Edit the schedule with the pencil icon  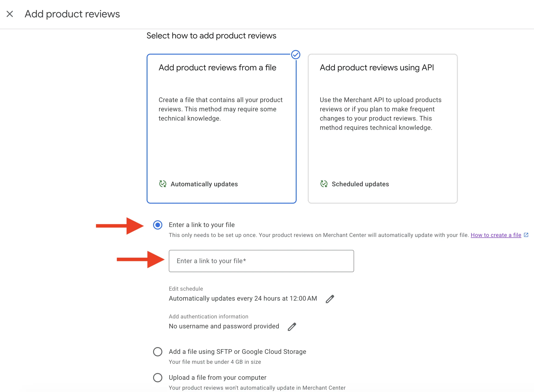tap(330, 299)
